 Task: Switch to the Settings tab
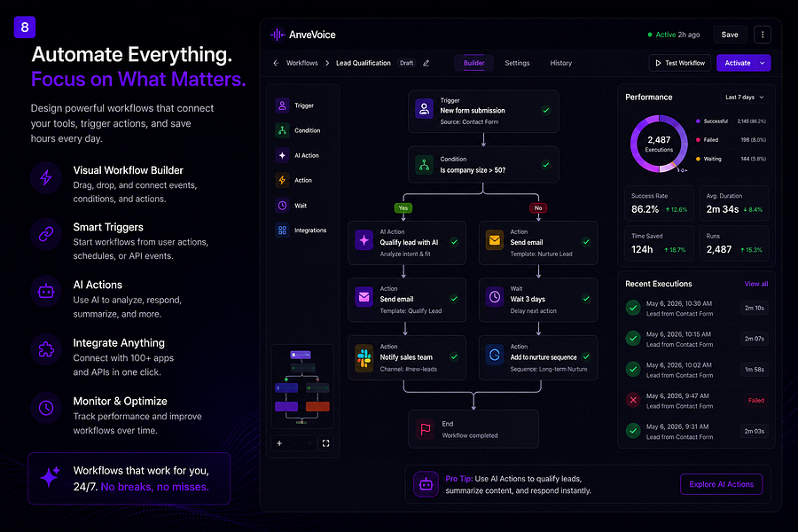coord(517,63)
